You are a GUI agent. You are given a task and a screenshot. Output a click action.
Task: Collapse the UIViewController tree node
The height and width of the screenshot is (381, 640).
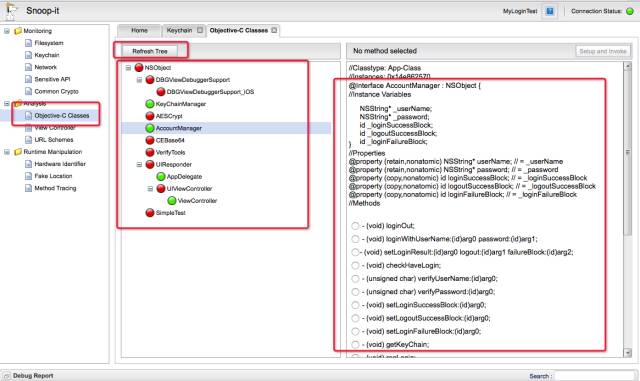click(x=150, y=189)
